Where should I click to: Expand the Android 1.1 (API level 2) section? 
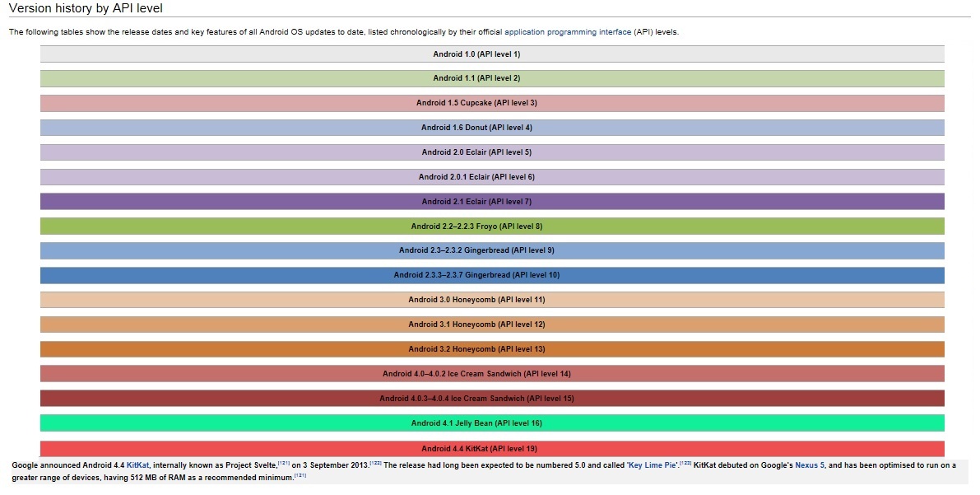click(490, 78)
